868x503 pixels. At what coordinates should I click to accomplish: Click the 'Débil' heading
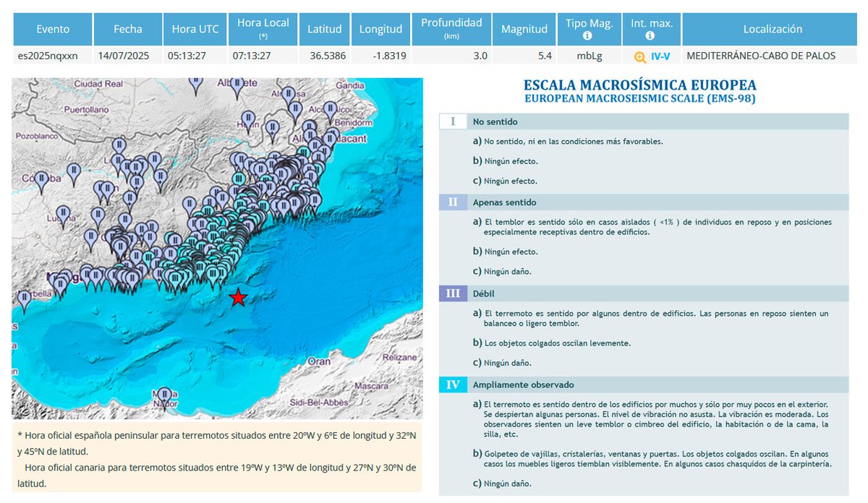(x=483, y=293)
